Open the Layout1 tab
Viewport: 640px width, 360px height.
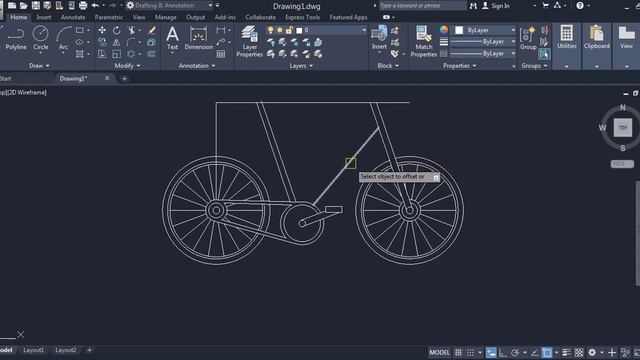33,350
